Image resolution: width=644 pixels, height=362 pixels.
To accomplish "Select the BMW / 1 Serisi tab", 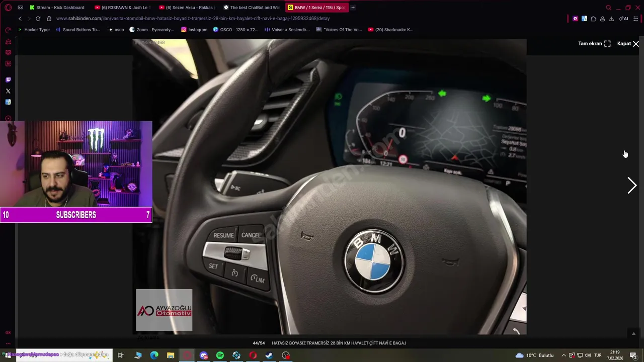I will (x=316, y=8).
